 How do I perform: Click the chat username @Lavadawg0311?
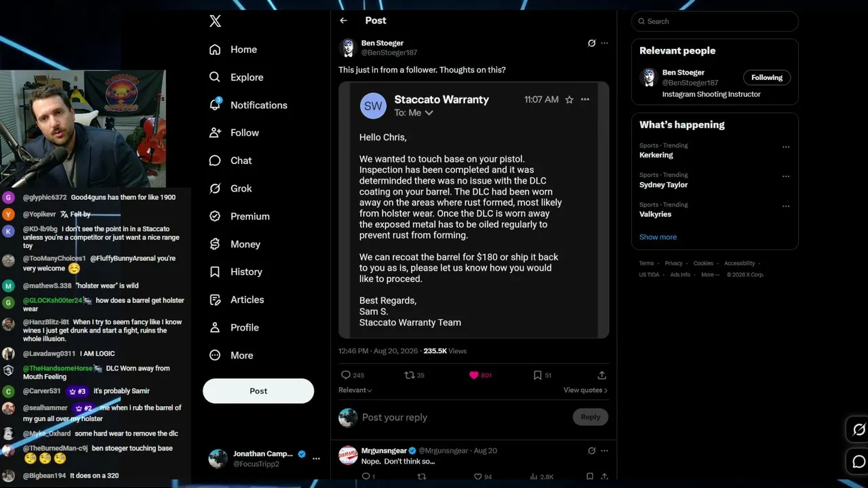[x=50, y=354]
